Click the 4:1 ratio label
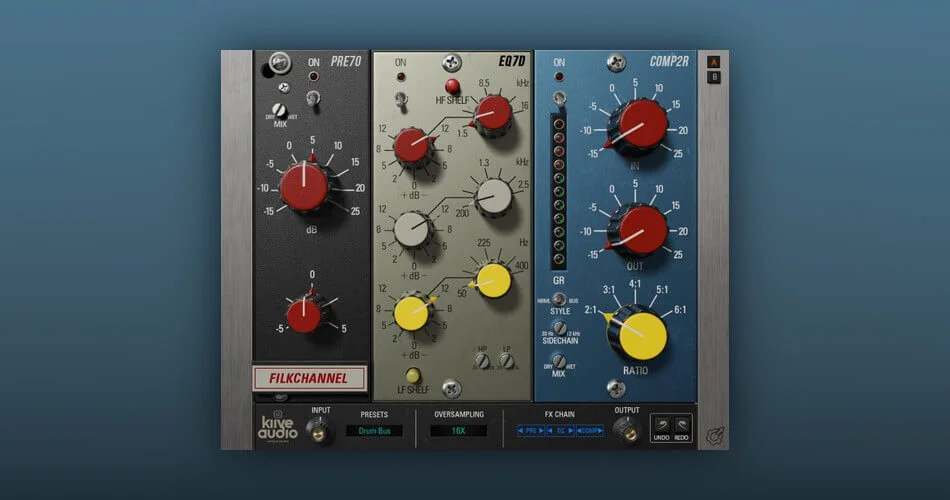Image resolution: width=950 pixels, height=500 pixels. [x=634, y=284]
